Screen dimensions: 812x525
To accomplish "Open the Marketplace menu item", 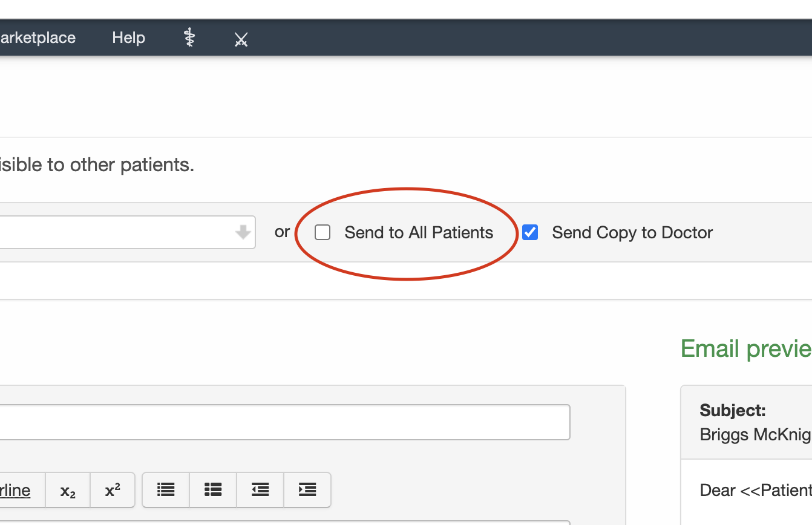I will [38, 37].
